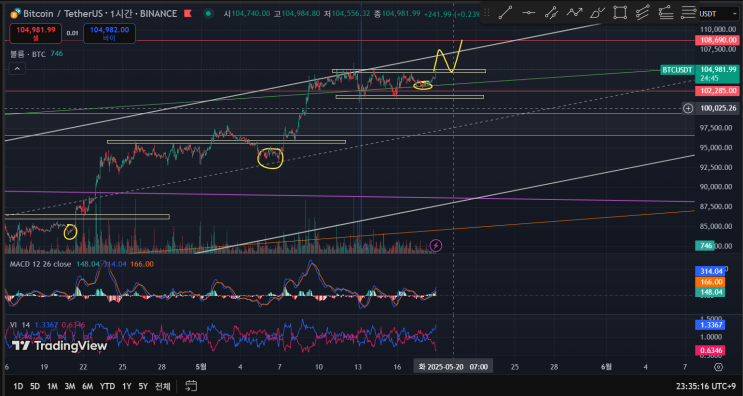Click the 2025-05-20 07:00 date label

pyautogui.click(x=453, y=367)
